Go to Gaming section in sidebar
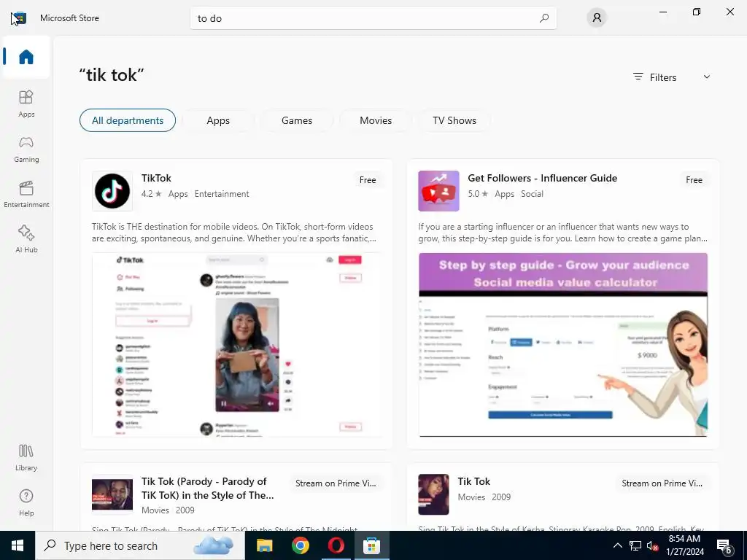Image resolution: width=747 pixels, height=560 pixels. tap(26, 149)
